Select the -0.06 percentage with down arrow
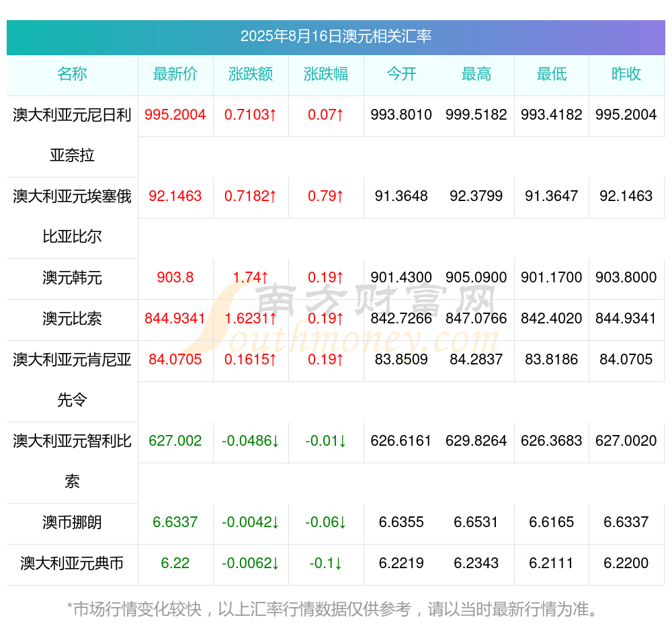This screenshot has height=630, width=672. [x=326, y=522]
